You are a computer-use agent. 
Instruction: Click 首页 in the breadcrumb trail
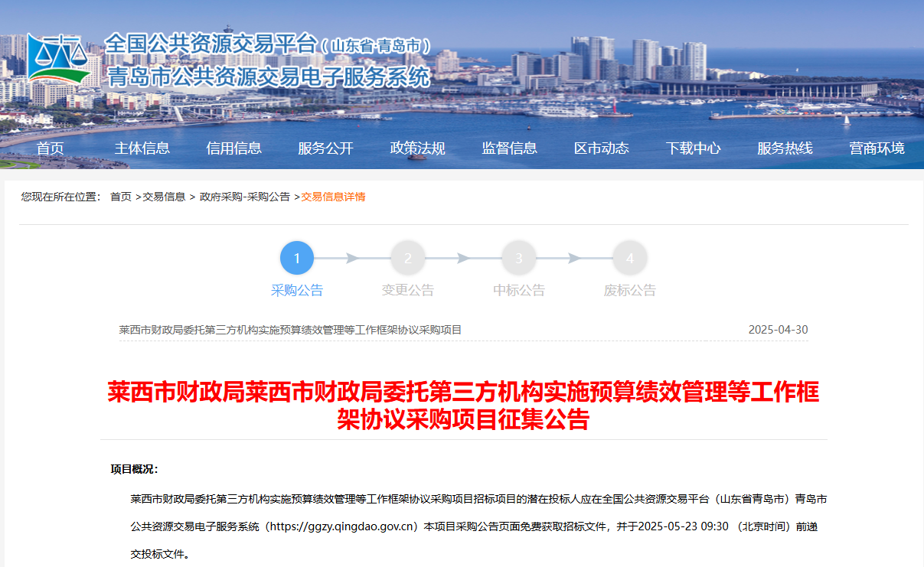[122, 197]
